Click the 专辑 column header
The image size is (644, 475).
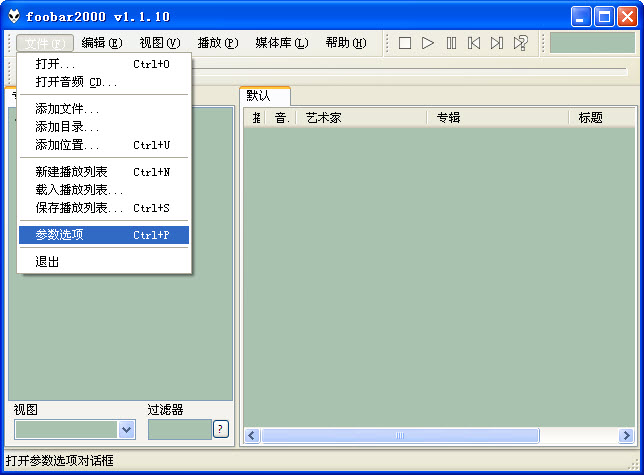click(x=448, y=117)
